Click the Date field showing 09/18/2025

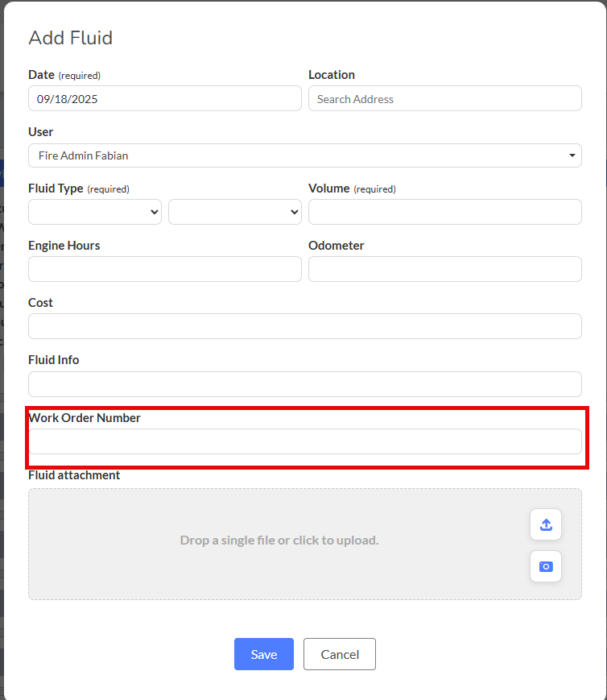(x=164, y=98)
